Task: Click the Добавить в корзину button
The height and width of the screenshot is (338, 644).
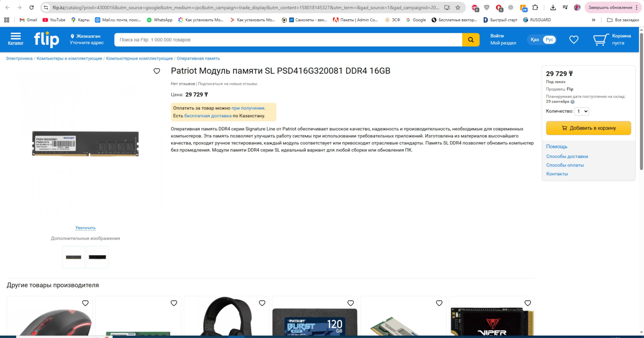Action: [x=588, y=128]
